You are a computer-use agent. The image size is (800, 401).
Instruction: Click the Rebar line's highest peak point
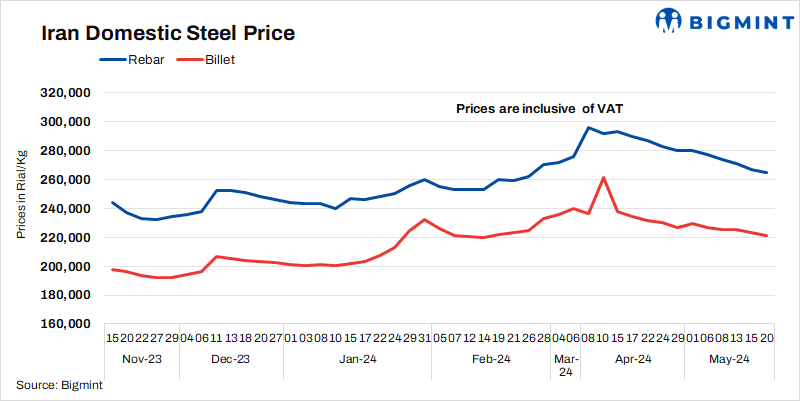click(589, 127)
